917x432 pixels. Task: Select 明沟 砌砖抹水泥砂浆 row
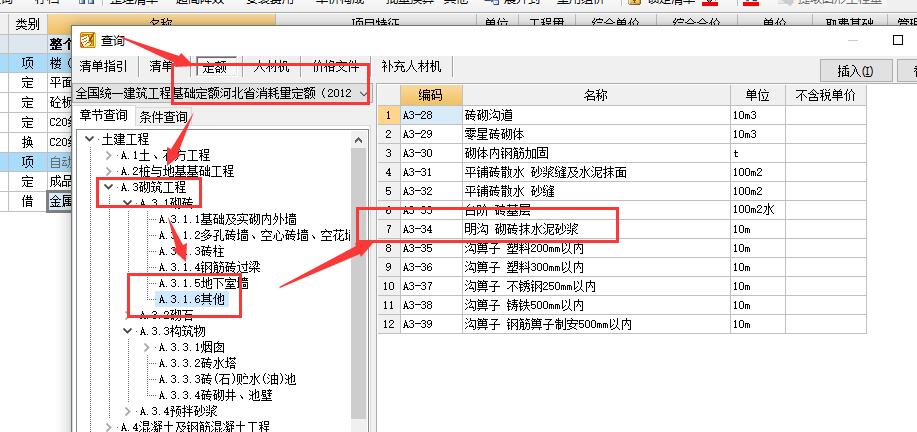(x=622, y=229)
